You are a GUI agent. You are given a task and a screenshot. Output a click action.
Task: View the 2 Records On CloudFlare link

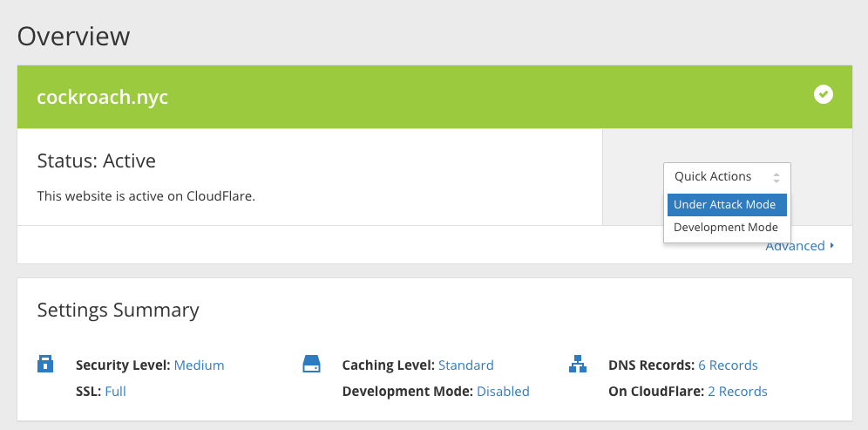click(738, 392)
